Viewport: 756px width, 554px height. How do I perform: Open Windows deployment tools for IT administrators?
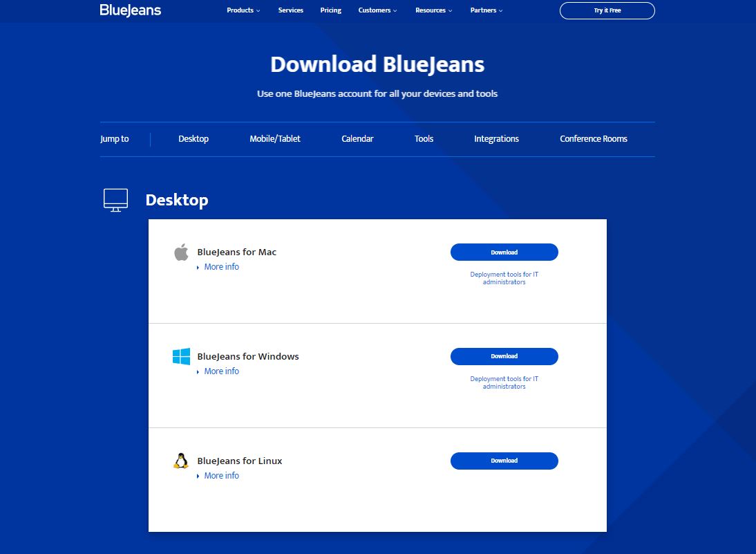click(x=504, y=382)
